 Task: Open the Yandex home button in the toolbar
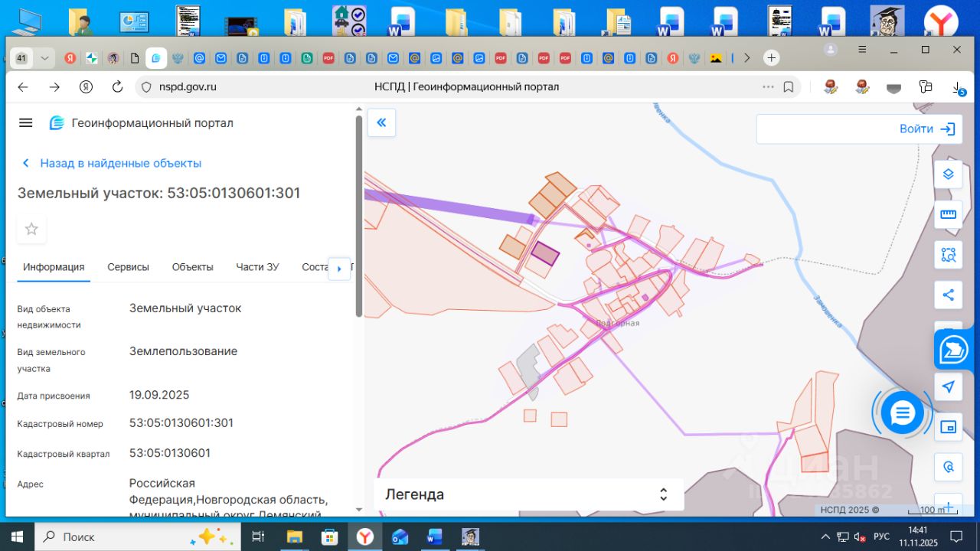click(86, 87)
